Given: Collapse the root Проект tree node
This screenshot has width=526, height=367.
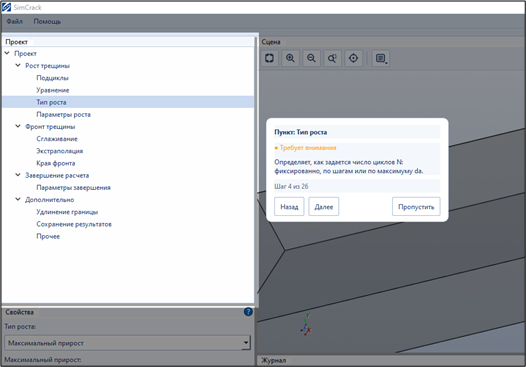Looking at the screenshot, I should (7, 53).
